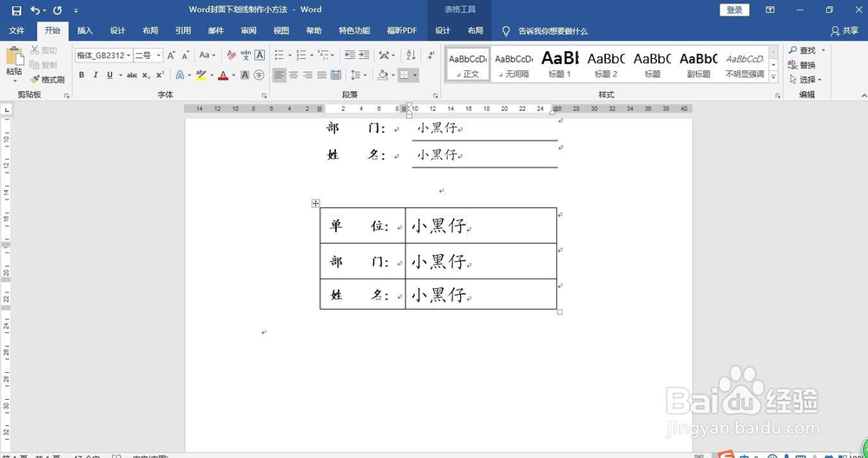Increase font size with the grow-font icon
Image resolution: width=868 pixels, height=458 pixels.
point(172,56)
